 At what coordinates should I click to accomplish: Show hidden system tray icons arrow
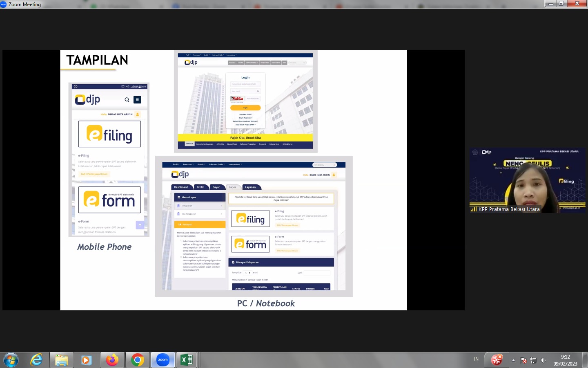[x=513, y=360]
